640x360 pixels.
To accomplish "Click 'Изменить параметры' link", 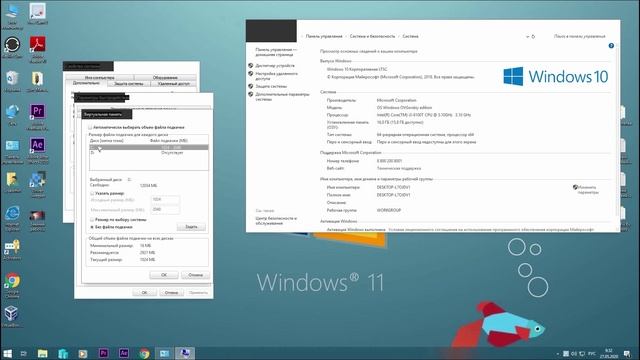I will click(x=588, y=190).
